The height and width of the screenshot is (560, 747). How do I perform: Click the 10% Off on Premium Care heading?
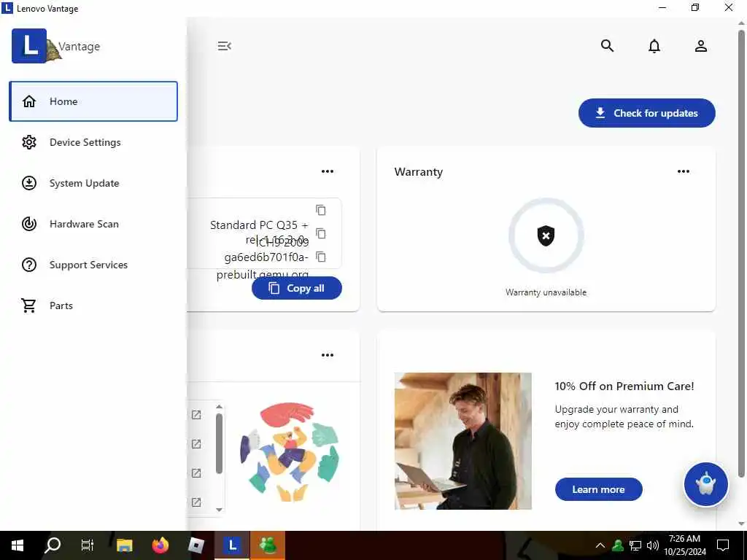point(624,386)
